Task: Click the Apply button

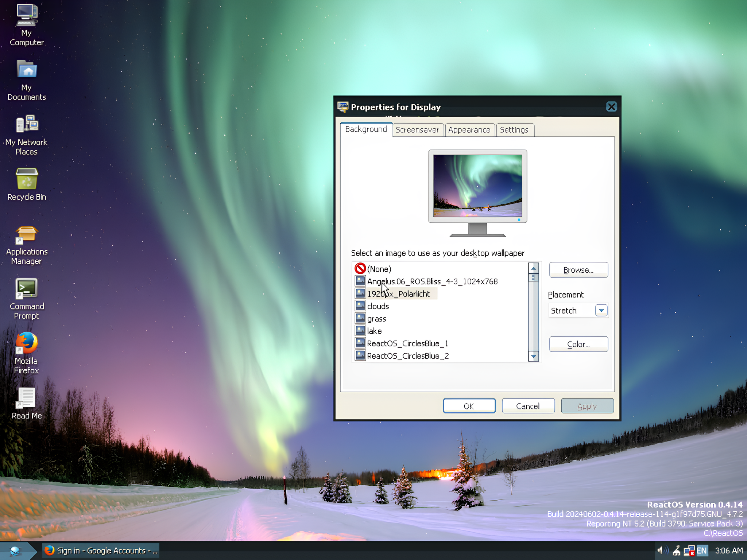Action: pos(587,406)
